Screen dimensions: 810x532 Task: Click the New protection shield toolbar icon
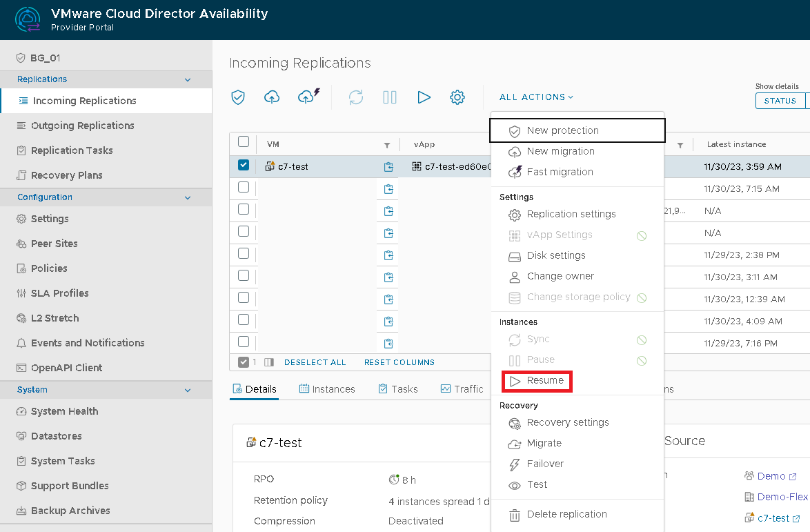click(238, 97)
